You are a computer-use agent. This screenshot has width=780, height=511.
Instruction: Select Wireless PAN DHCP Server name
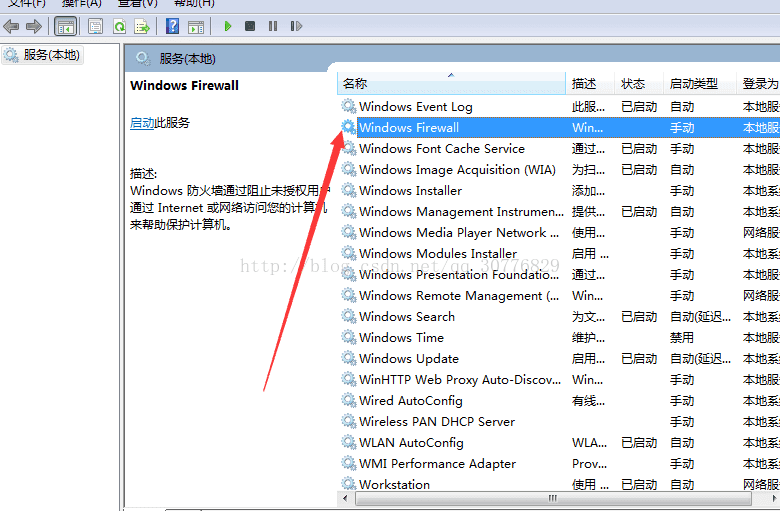(437, 421)
